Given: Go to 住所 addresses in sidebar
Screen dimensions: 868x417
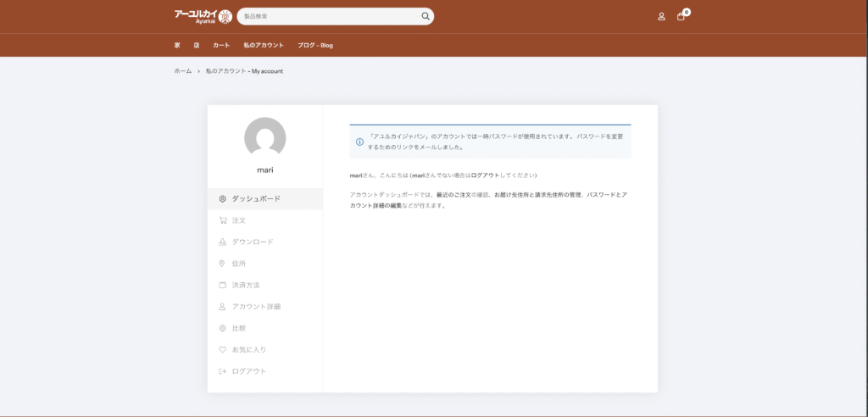Looking at the screenshot, I should tap(238, 264).
